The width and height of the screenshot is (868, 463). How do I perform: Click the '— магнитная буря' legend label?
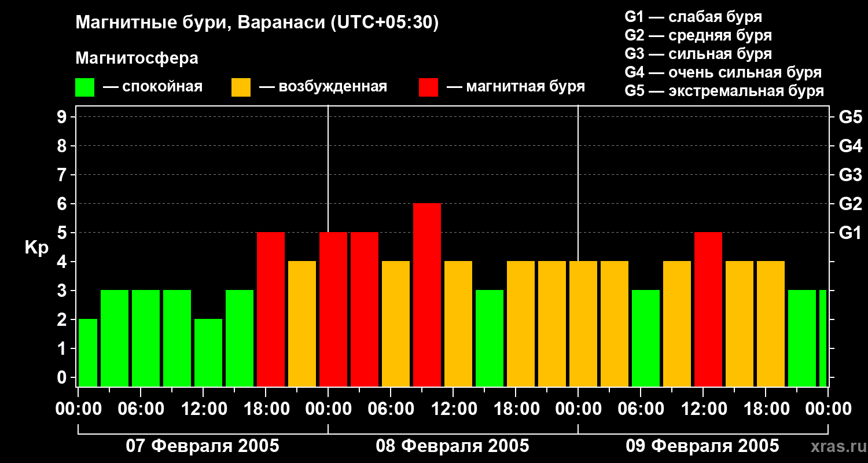[x=516, y=87]
